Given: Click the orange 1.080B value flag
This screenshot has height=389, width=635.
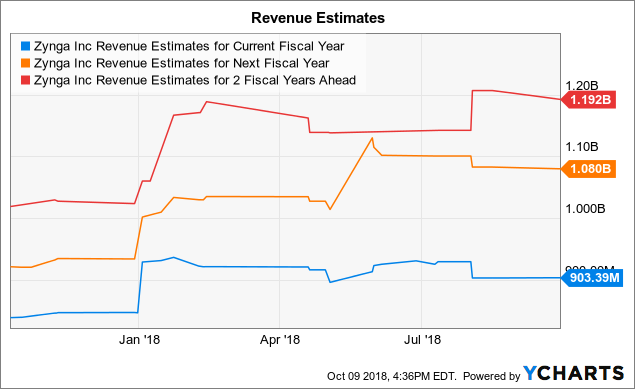Looking at the screenshot, I should click(588, 169).
